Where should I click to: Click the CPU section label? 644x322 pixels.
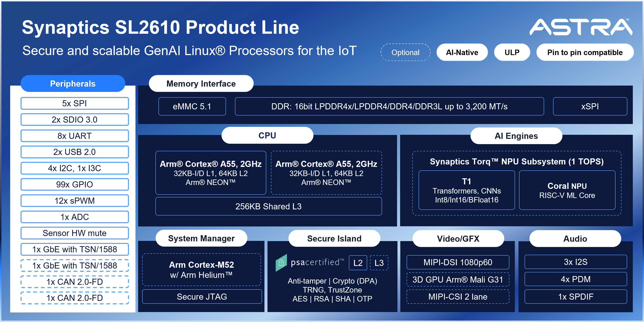click(267, 135)
